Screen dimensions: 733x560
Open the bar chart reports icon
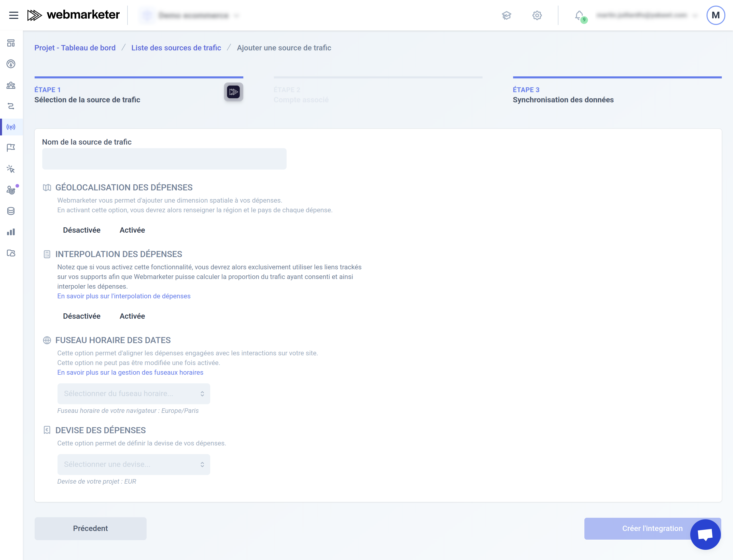pos(11,232)
